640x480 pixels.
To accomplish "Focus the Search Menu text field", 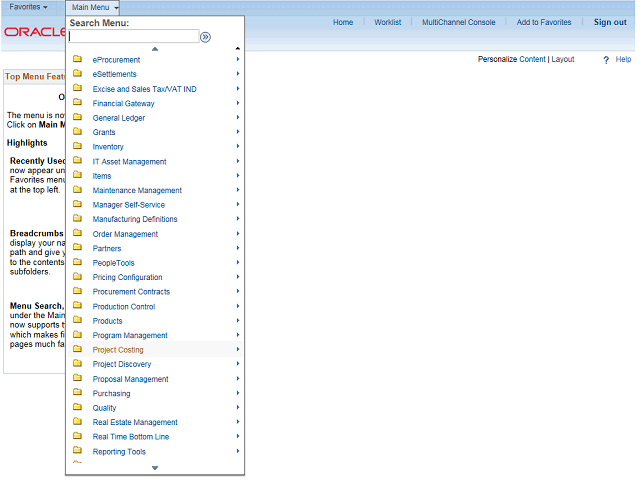I will [x=133, y=36].
